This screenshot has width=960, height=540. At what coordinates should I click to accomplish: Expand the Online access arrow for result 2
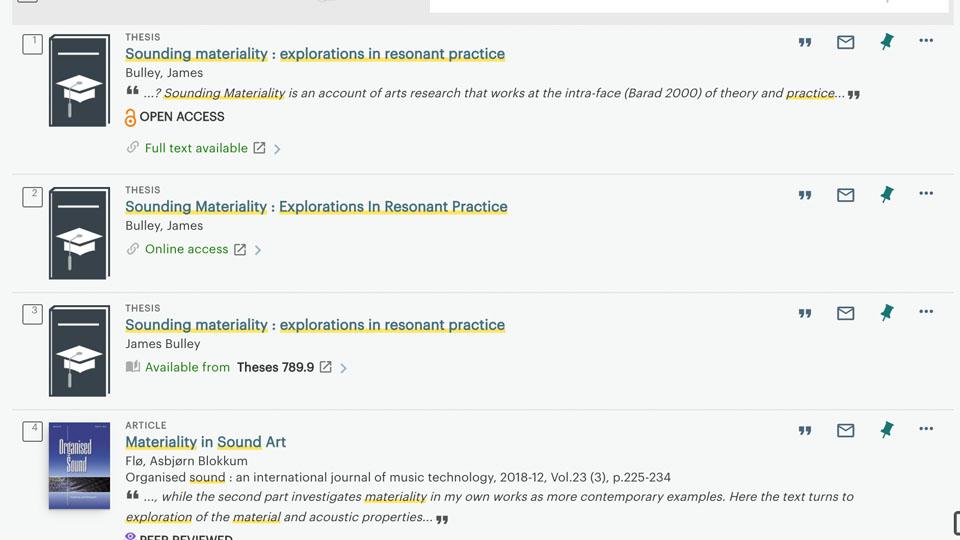(x=258, y=250)
